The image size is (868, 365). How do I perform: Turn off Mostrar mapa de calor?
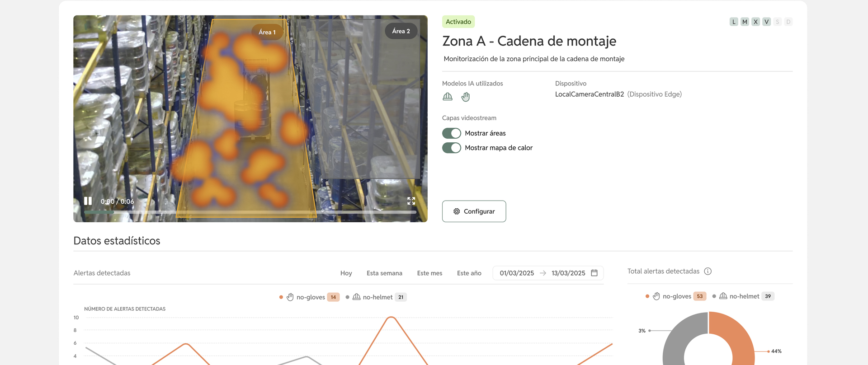pos(452,148)
